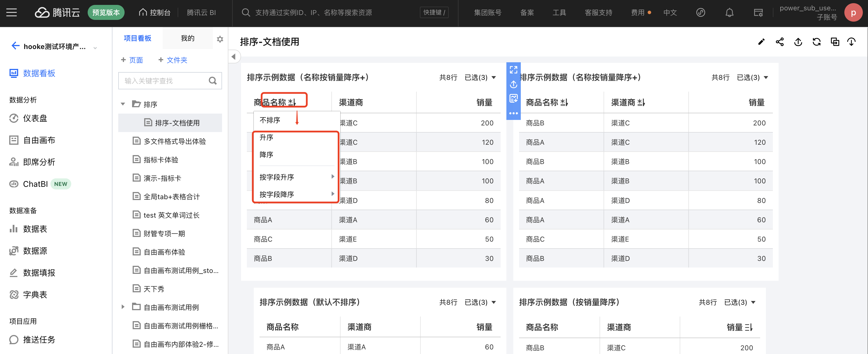Toggle sort on 渠道商 header in right table
Image resolution: width=868 pixels, height=354 pixels.
pyautogui.click(x=641, y=102)
